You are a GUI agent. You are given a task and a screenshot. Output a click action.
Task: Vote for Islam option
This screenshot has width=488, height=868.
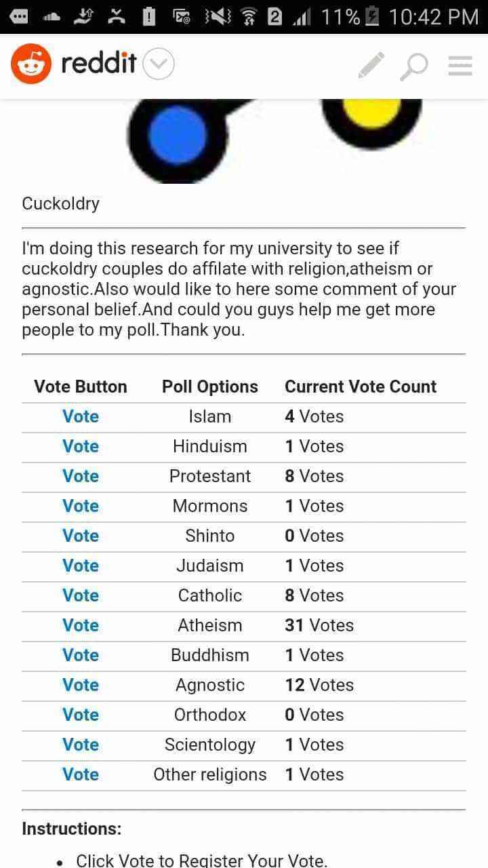[81, 416]
